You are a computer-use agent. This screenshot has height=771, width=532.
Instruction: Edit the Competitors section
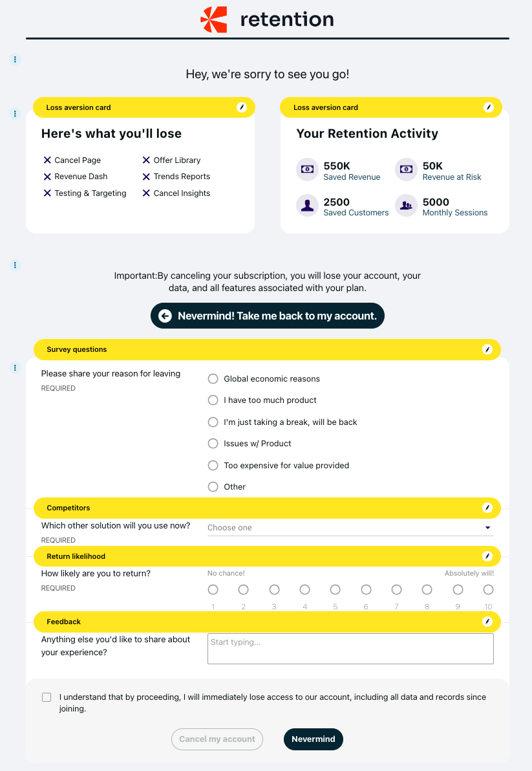coord(487,508)
